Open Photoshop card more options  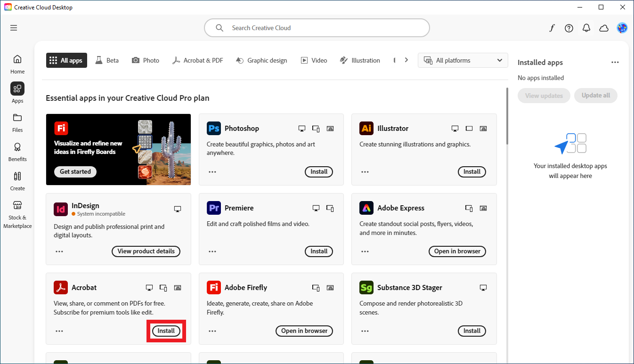[212, 172]
